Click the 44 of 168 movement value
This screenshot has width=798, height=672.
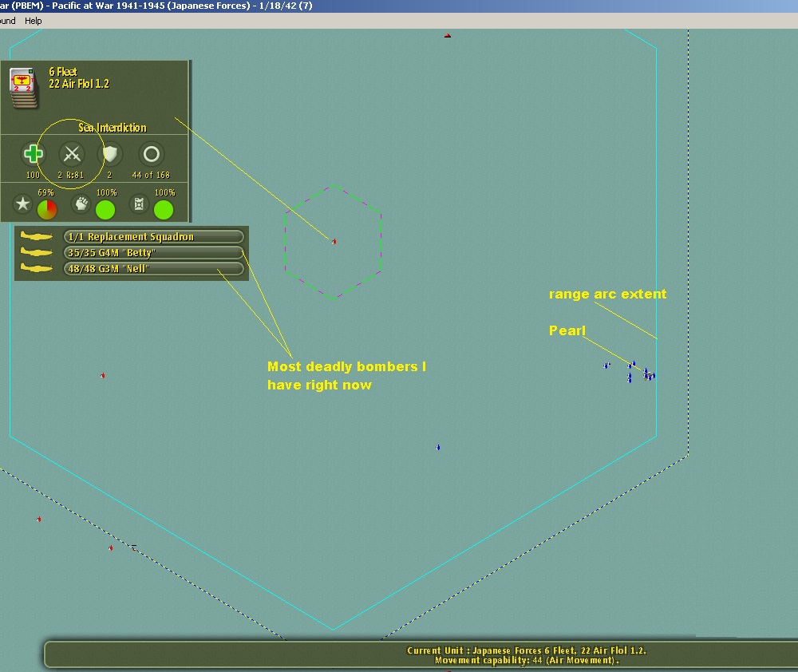pyautogui.click(x=151, y=175)
